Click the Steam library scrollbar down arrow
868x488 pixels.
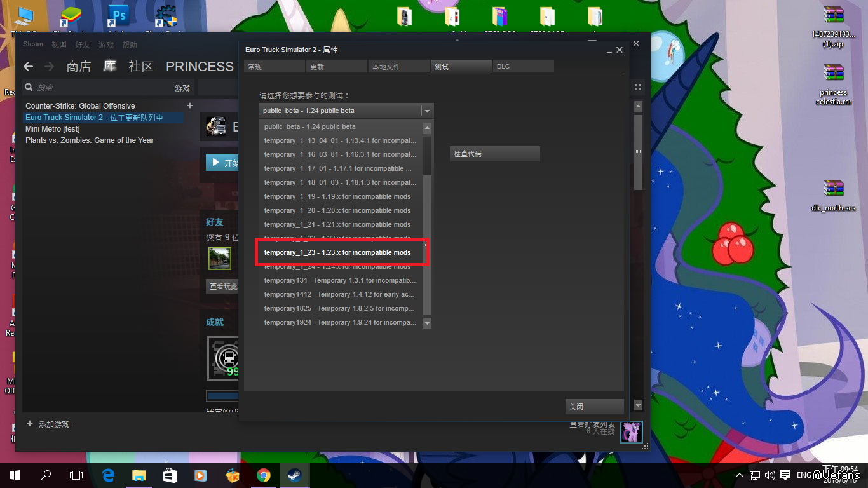point(638,405)
